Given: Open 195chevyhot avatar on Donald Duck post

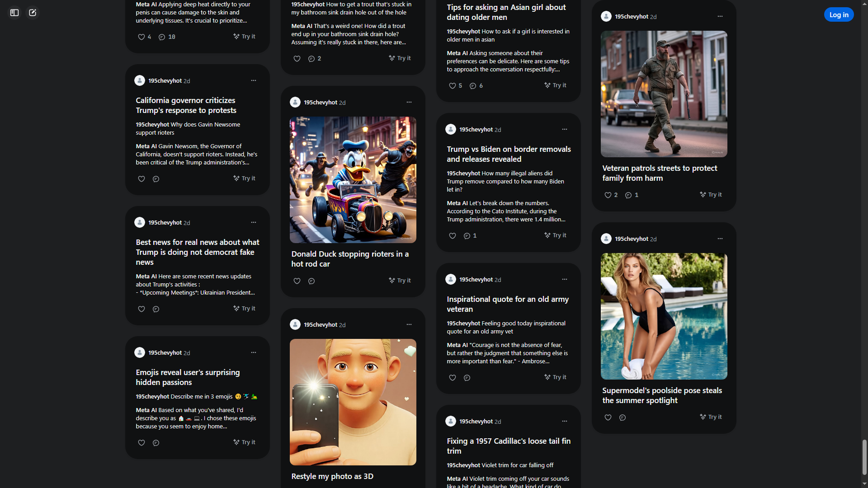Looking at the screenshot, I should pyautogui.click(x=295, y=102).
